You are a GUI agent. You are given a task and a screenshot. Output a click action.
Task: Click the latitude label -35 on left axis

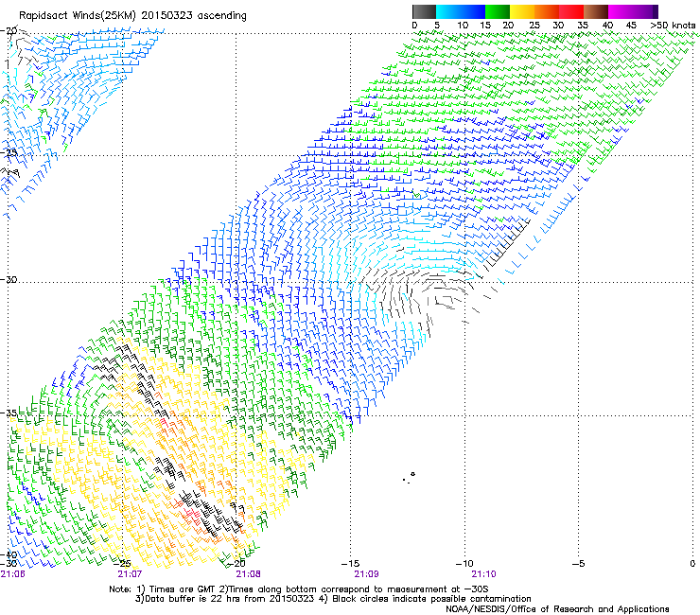pyautogui.click(x=9, y=413)
